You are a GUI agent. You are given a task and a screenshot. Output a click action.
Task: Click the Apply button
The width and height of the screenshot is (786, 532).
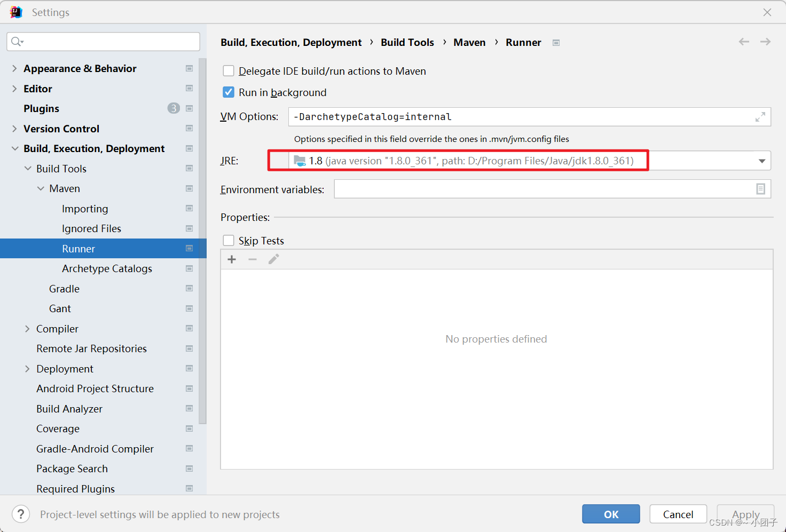745,514
